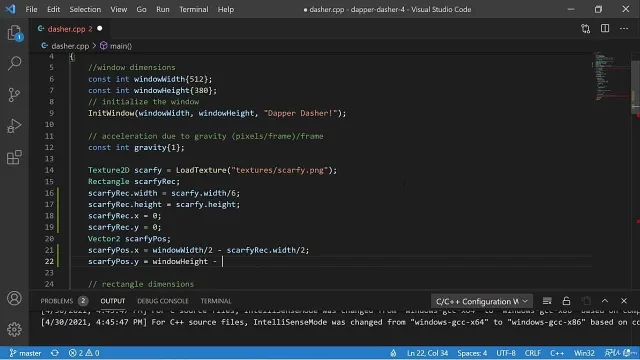Open the Search view
This screenshot has height=360, width=640.
point(14,63)
